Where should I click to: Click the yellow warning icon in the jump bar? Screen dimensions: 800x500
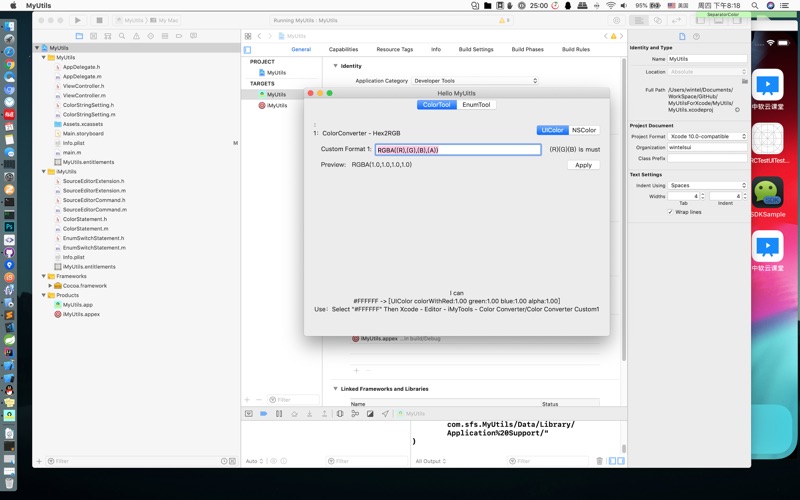pos(613,36)
